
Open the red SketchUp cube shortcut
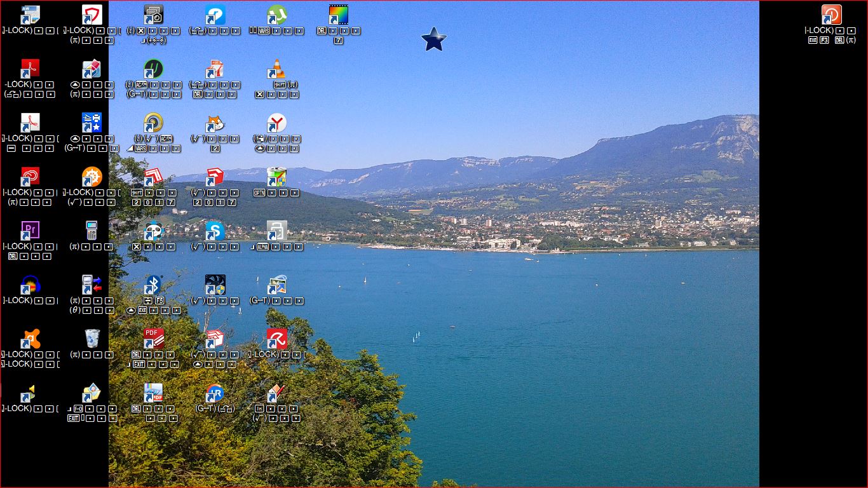tap(215, 177)
